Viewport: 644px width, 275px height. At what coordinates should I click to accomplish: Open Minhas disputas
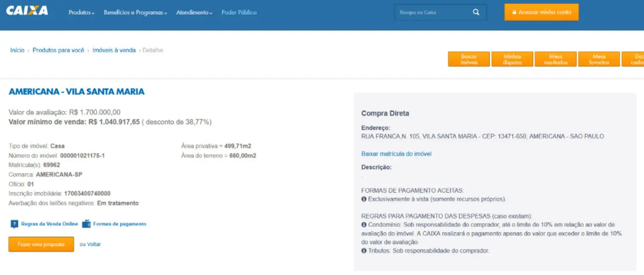[x=512, y=59]
